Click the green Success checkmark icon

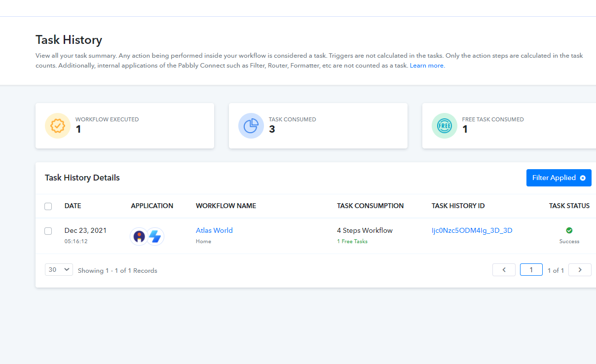[569, 230]
